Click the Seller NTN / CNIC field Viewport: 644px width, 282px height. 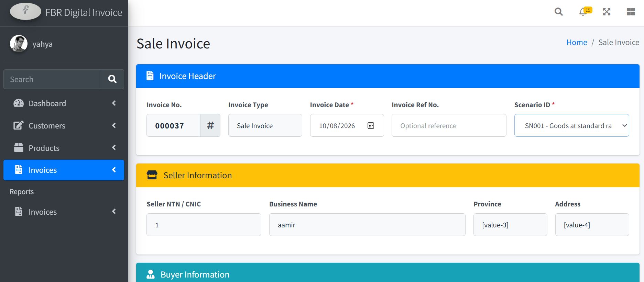(x=204, y=225)
